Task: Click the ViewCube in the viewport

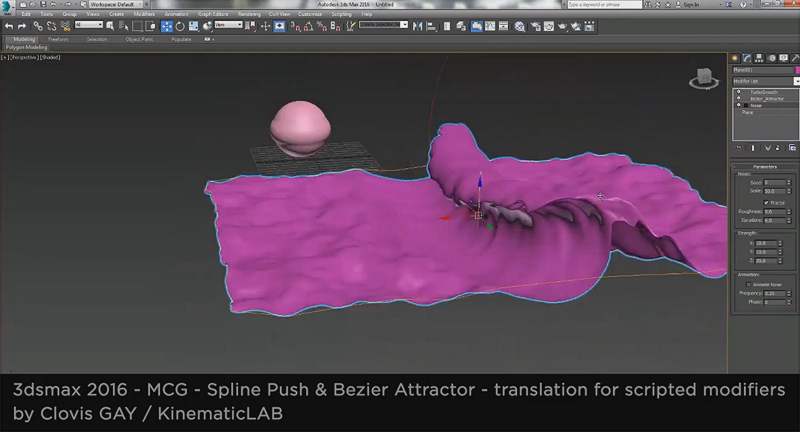Action: point(704,79)
